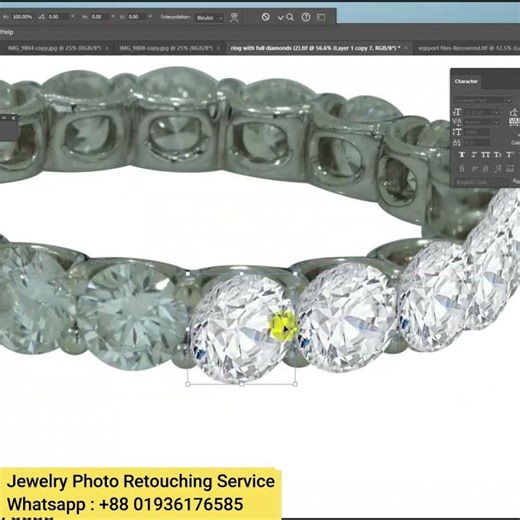The image size is (520, 520).
Task: Click the transform box top-left corner handle
Action: tap(187, 274)
